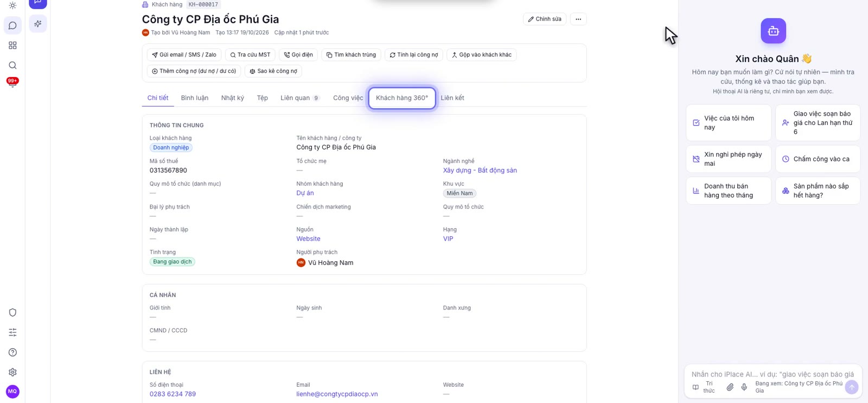Open the settings gear in sidebar

point(12,372)
